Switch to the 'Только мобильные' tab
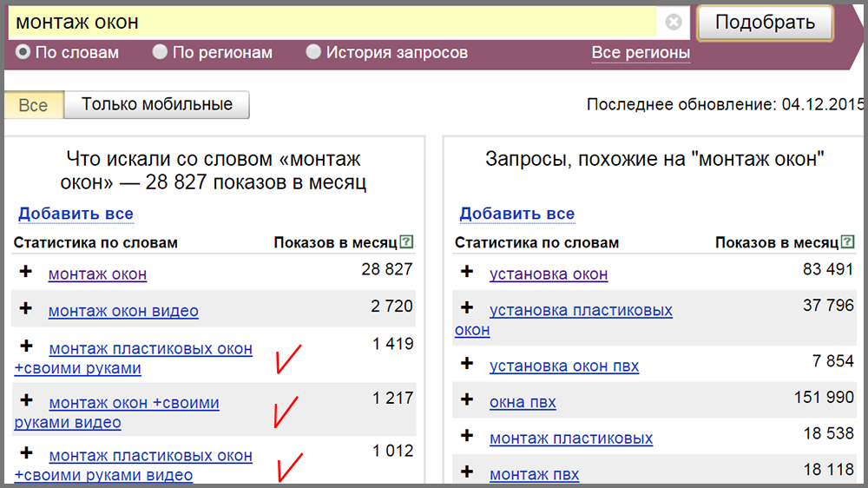The width and height of the screenshot is (868, 488). 157,105
